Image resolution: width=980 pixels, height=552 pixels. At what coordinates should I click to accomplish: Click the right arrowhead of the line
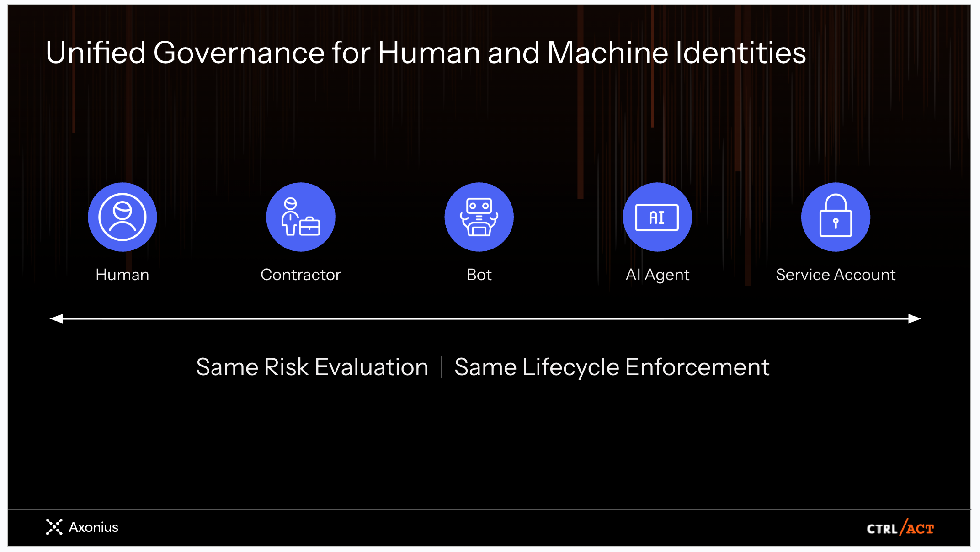[x=914, y=318]
